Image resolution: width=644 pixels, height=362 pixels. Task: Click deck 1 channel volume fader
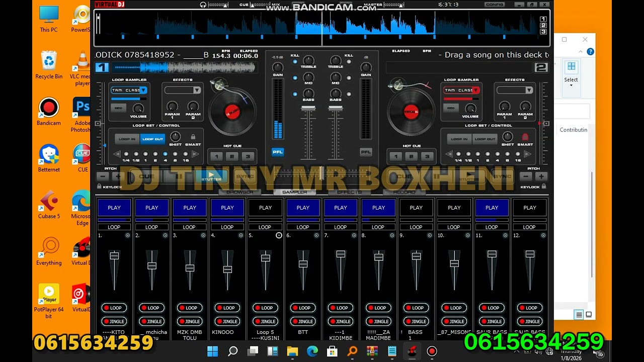tap(308, 109)
